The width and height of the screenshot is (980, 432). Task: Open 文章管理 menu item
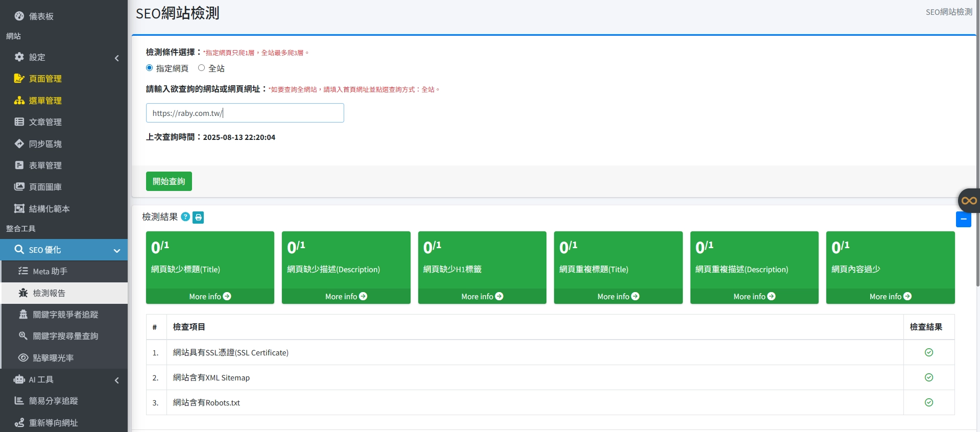[64, 122]
